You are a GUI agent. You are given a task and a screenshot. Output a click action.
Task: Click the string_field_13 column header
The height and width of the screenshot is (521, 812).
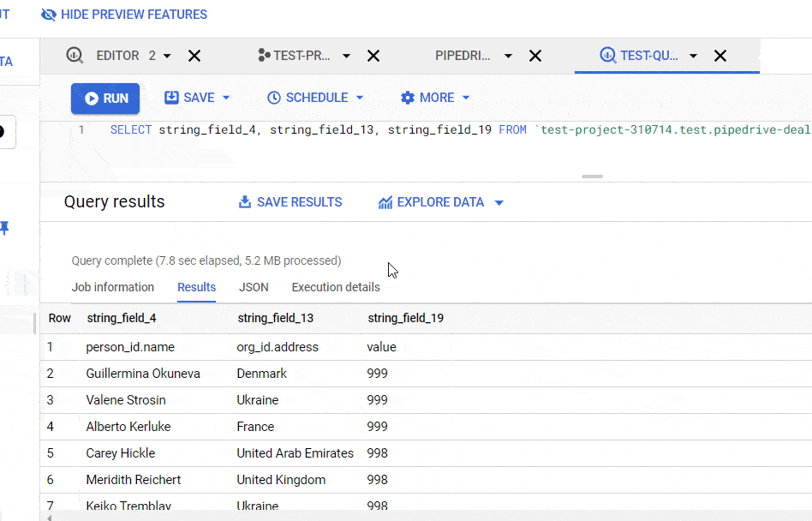point(276,318)
